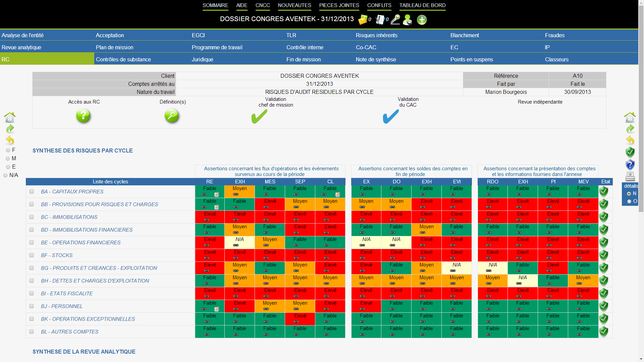
Task: Select détails O radio option
Action: tap(629, 201)
